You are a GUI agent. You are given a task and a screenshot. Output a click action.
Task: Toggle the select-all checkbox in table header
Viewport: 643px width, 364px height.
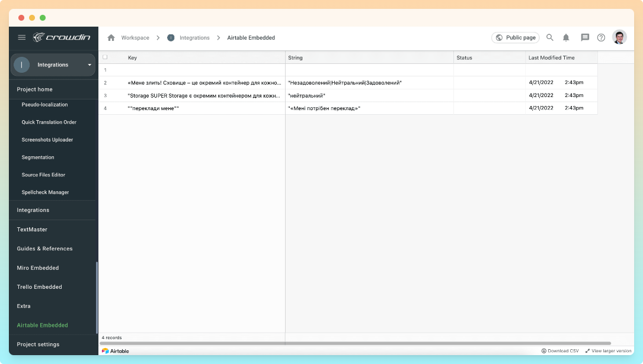[105, 57]
